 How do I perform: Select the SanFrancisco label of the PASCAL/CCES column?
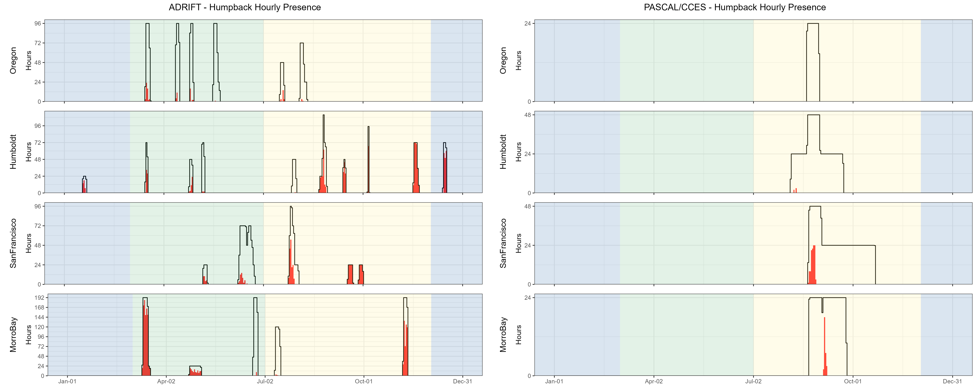(503, 243)
